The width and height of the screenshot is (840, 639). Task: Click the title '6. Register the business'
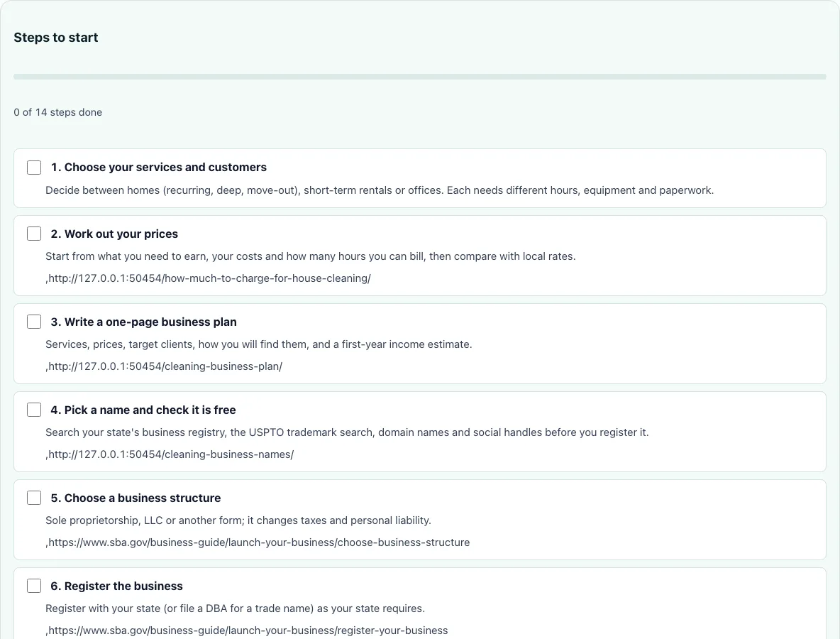[117, 585]
